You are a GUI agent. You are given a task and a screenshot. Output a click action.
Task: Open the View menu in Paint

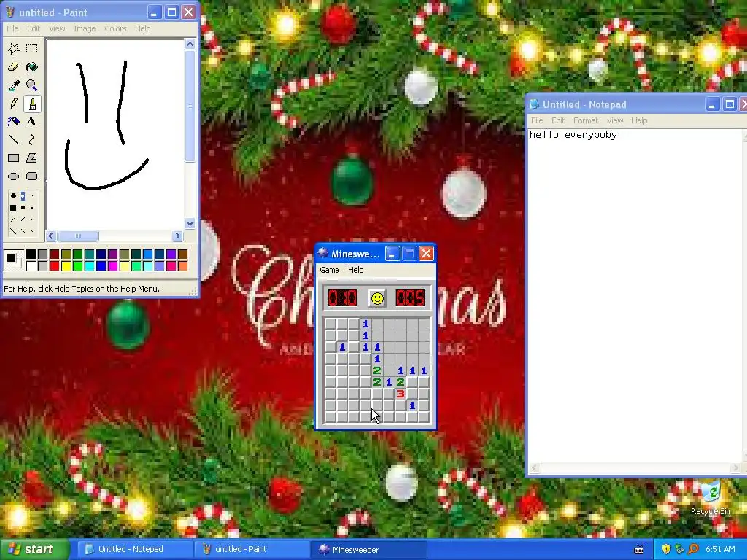click(x=57, y=28)
